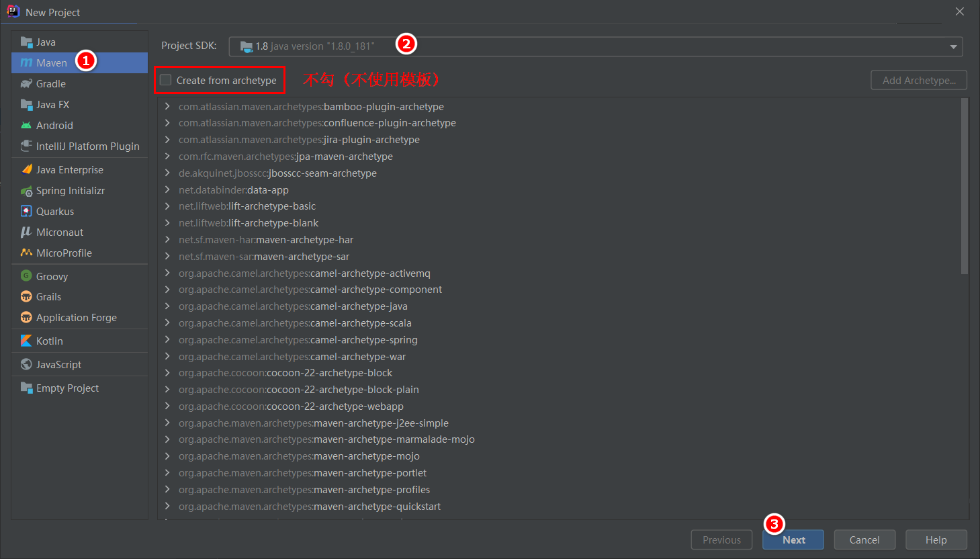The height and width of the screenshot is (559, 980).
Task: Click the Micronaut icon
Action: (x=26, y=232)
